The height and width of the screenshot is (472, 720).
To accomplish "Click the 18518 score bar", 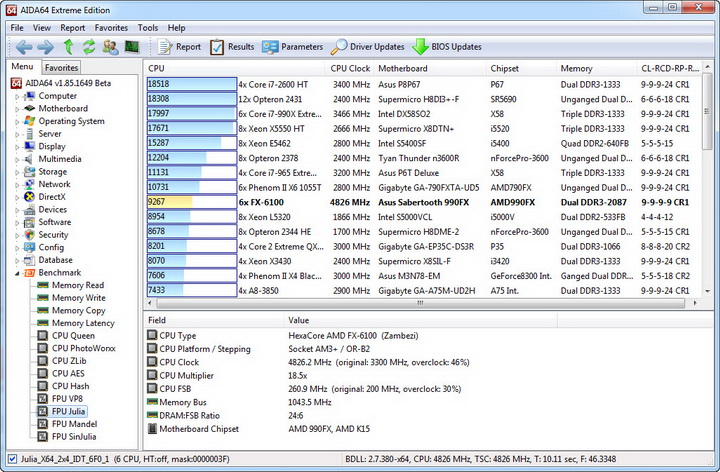I will (x=191, y=84).
